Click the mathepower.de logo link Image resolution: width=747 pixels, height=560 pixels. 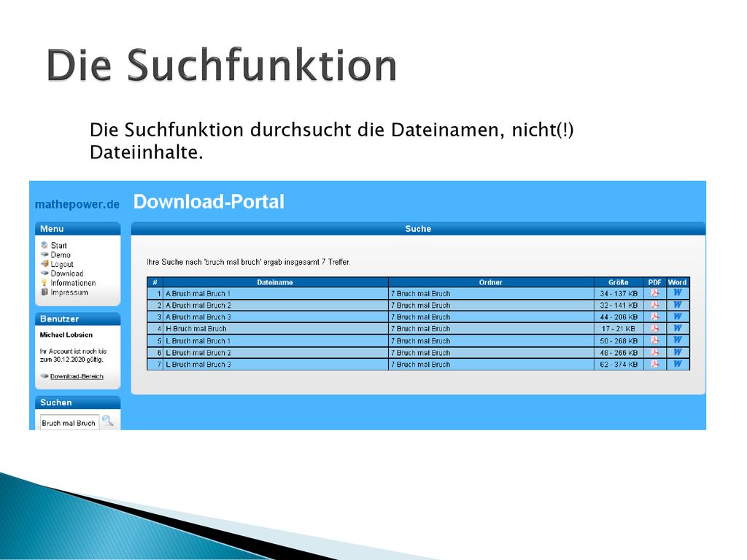(x=77, y=204)
